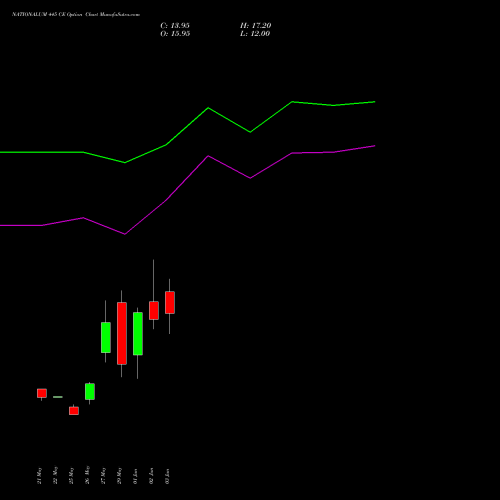Click the 21 May date label
500x500 pixels.
pos(39,476)
